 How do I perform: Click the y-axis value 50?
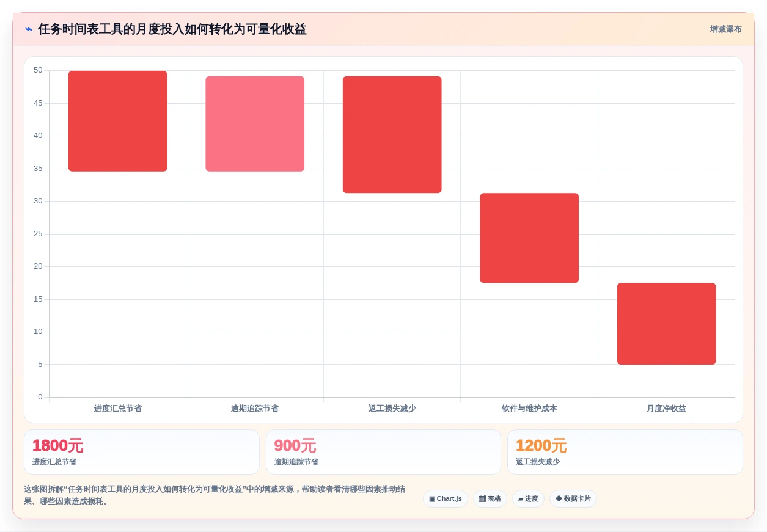tap(38, 70)
